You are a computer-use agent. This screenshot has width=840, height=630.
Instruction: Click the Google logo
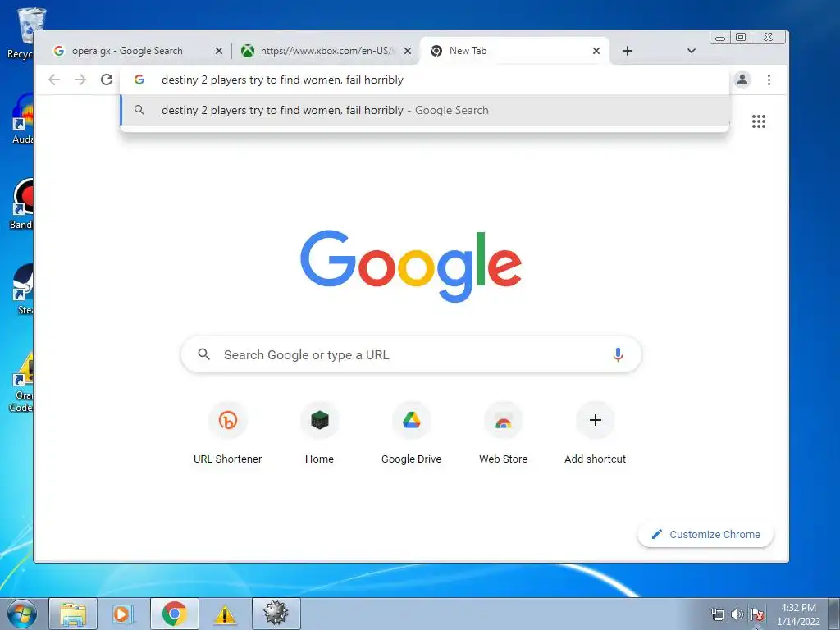coord(411,266)
